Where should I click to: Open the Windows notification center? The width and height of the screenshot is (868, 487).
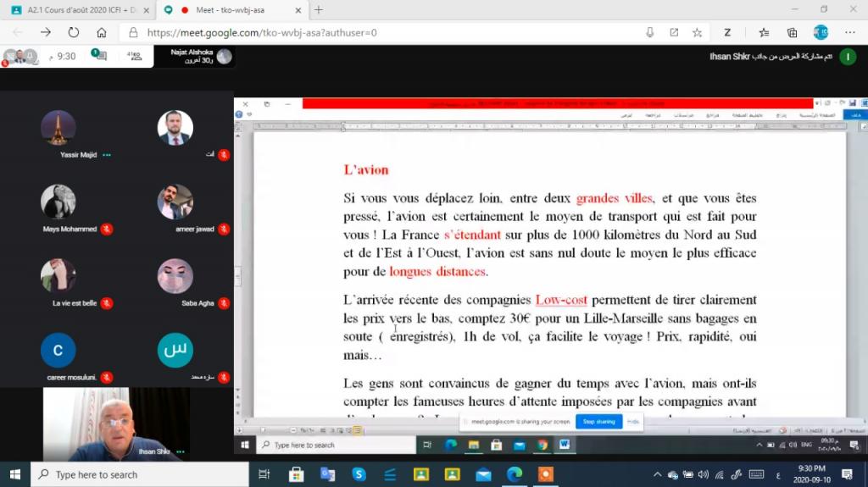coord(846,474)
